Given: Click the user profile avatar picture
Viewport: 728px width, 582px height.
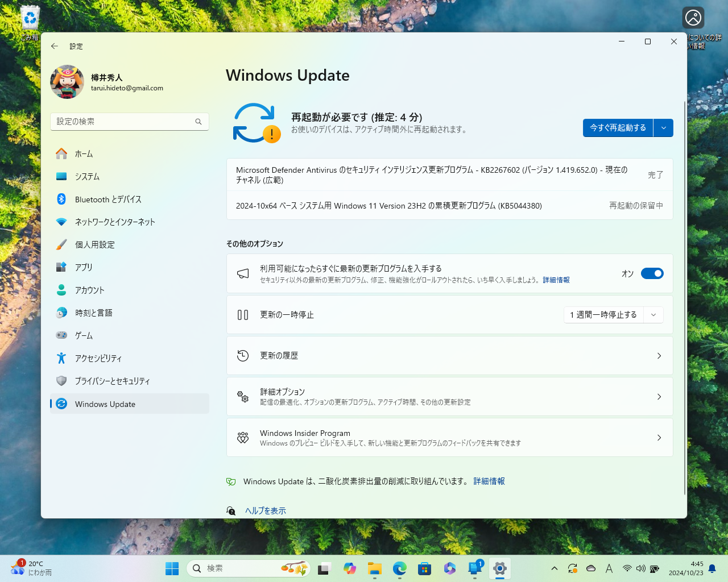Looking at the screenshot, I should point(67,82).
